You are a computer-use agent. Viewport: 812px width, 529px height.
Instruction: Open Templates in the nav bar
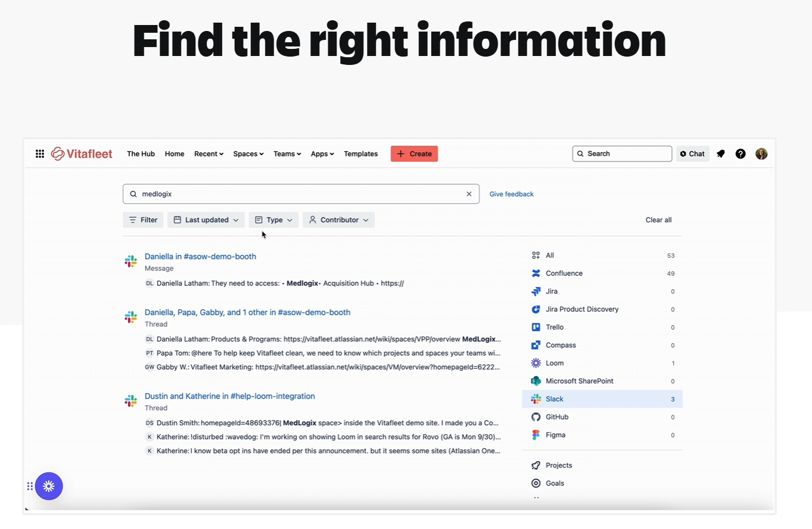(x=360, y=154)
